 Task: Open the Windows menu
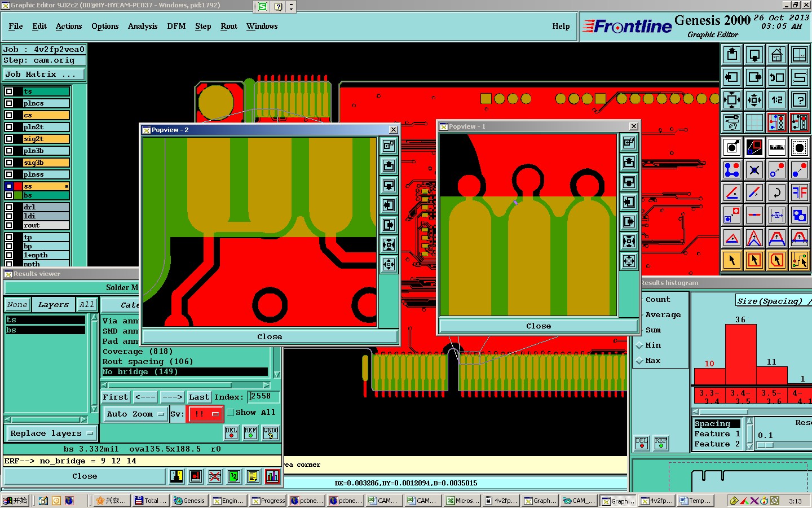(x=262, y=26)
